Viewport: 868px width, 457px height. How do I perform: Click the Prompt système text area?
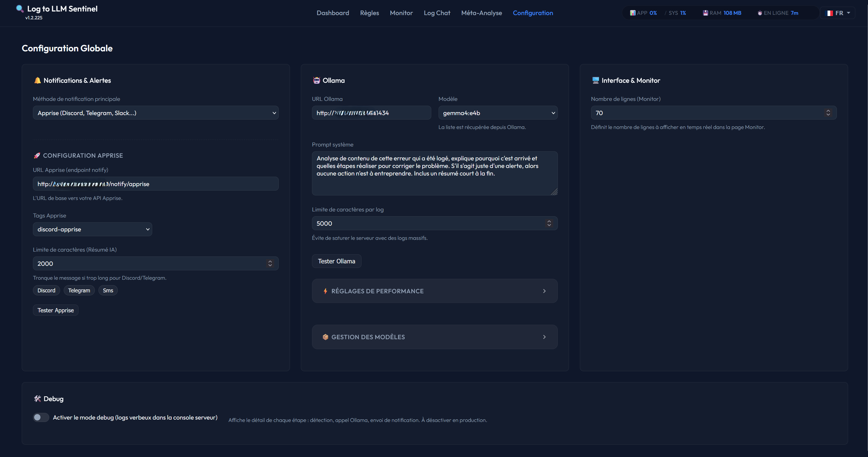tap(435, 173)
